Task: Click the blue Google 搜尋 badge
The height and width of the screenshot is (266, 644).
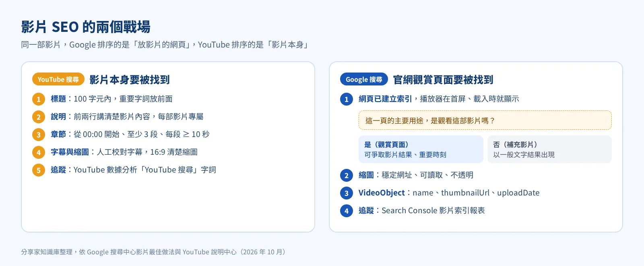Action: 364,79
